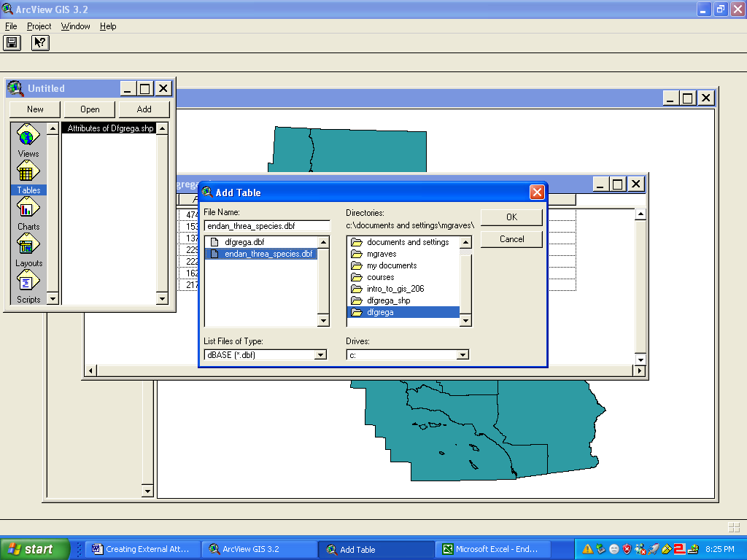Close the Add Table dialog with red X
This screenshot has height=560, width=747.
pyautogui.click(x=537, y=192)
